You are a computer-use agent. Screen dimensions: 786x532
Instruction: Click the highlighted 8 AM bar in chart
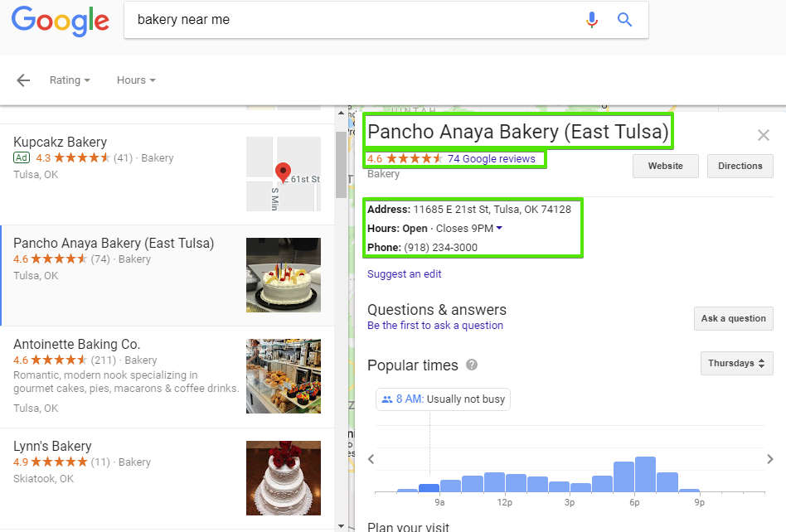[429, 488]
